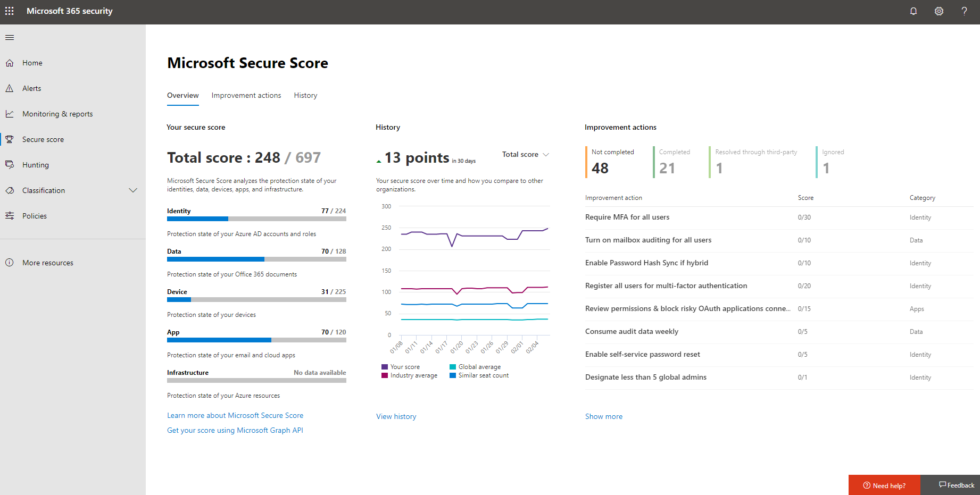Switch to the Improvement actions tab
980x495 pixels.
click(246, 95)
